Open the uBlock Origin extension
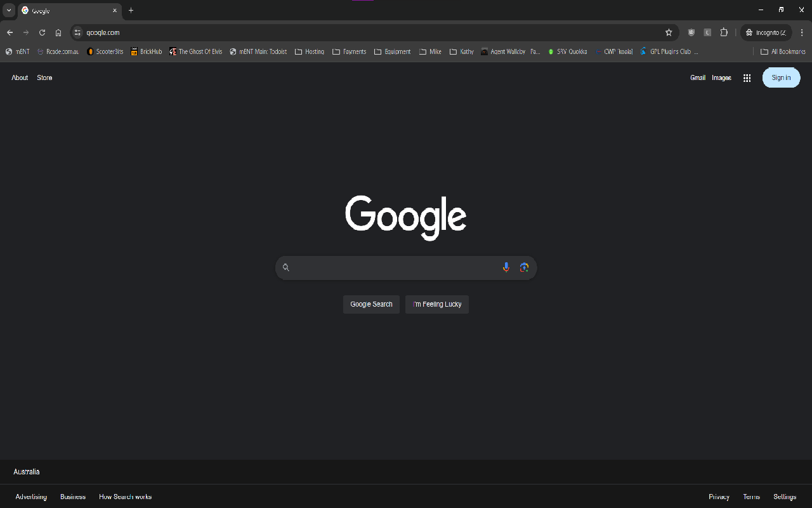Viewport: 812px width, 508px height. point(691,32)
